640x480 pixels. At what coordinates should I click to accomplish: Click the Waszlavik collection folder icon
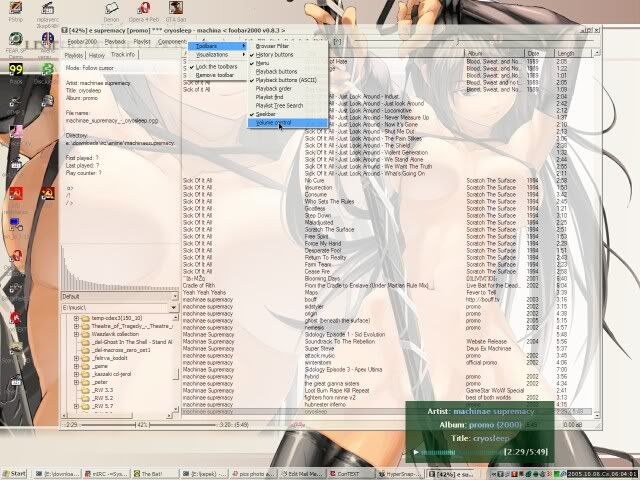85,334
